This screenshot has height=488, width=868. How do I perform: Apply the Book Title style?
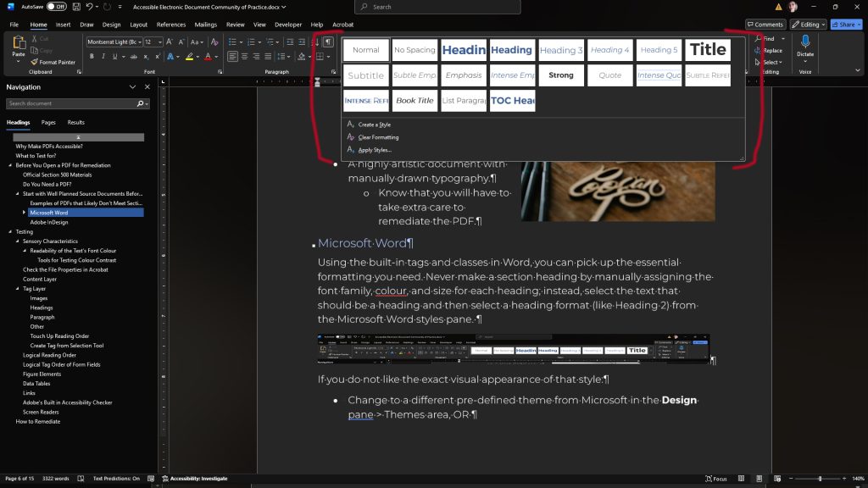415,101
